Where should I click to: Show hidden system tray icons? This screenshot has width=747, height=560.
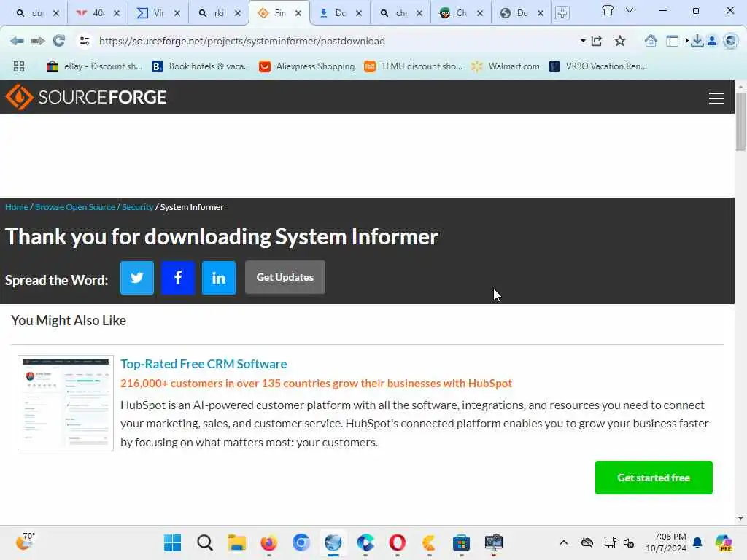tap(564, 542)
